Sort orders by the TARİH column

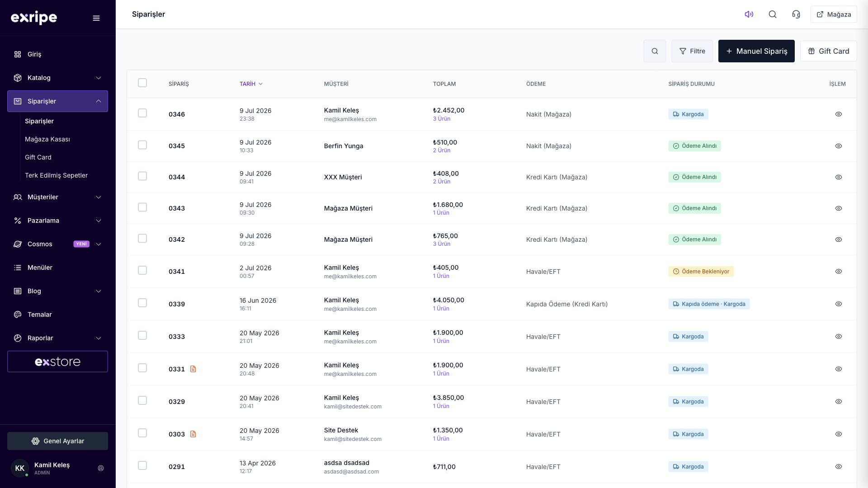[x=251, y=84]
